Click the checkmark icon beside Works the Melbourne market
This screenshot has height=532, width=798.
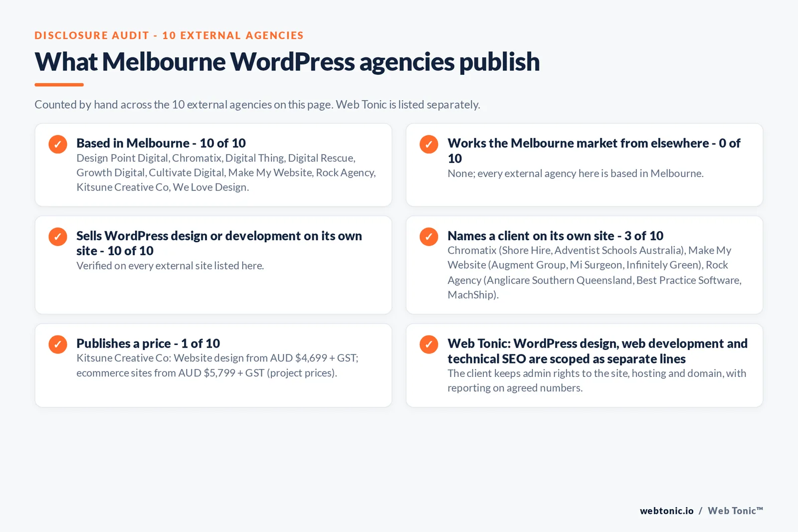tap(429, 144)
